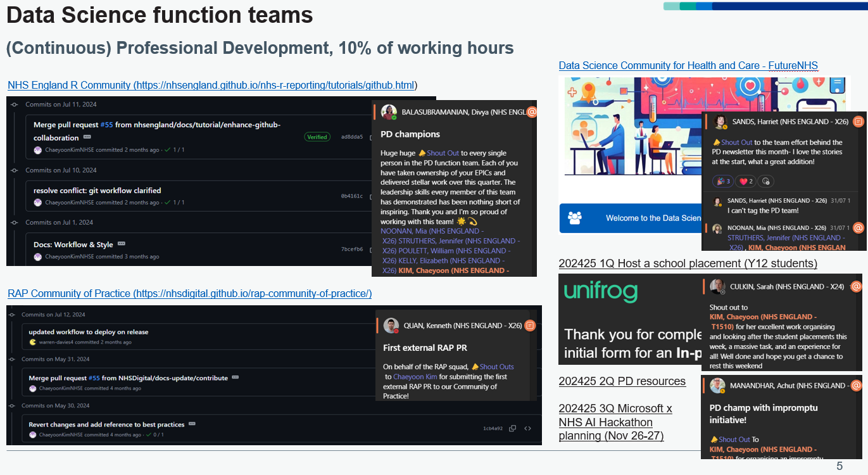Open 'resolve conflict: git workflow clarified' commit
868x475 pixels.
tap(97, 191)
